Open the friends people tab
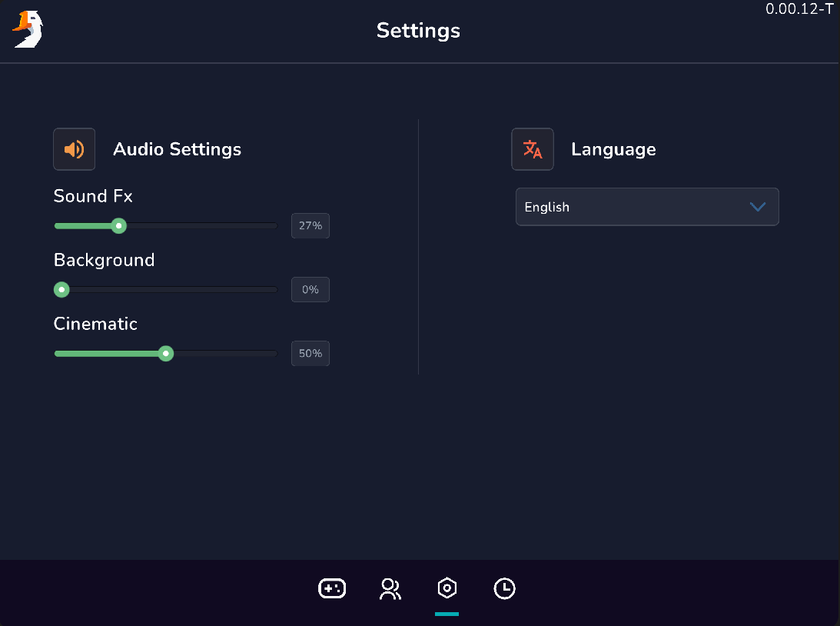The height and width of the screenshot is (626, 840). [390, 588]
